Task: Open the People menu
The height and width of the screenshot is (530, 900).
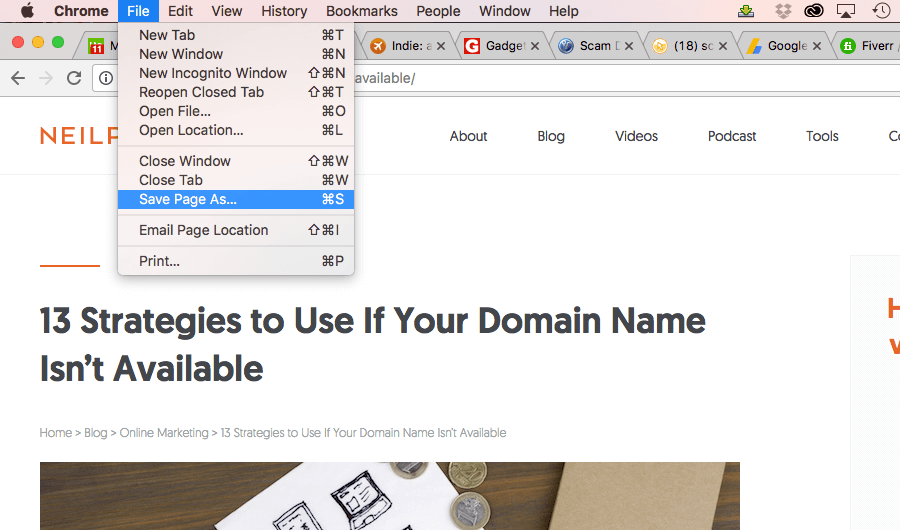Action: coord(438,11)
